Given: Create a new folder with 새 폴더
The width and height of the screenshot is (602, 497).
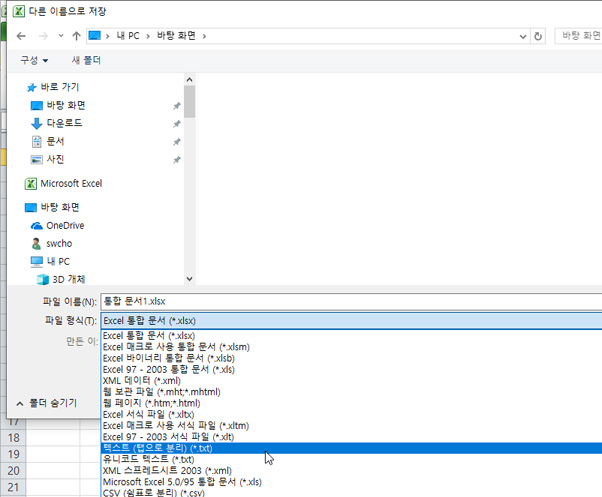Looking at the screenshot, I should click(86, 60).
